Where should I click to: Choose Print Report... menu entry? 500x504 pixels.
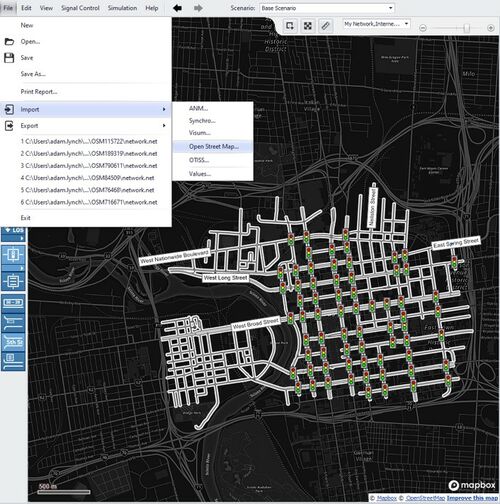pos(86,92)
